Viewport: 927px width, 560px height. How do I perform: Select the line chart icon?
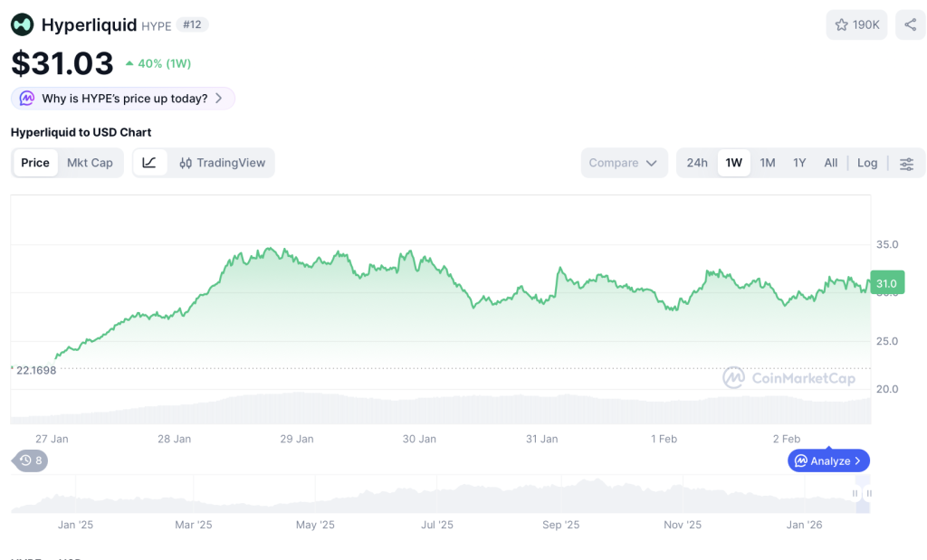(x=150, y=163)
